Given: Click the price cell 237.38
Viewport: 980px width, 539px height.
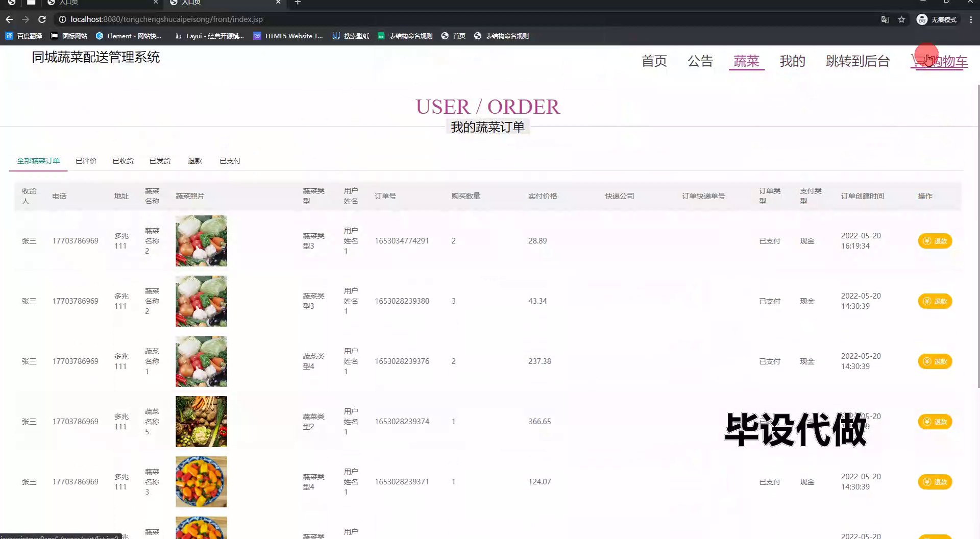Looking at the screenshot, I should (540, 361).
